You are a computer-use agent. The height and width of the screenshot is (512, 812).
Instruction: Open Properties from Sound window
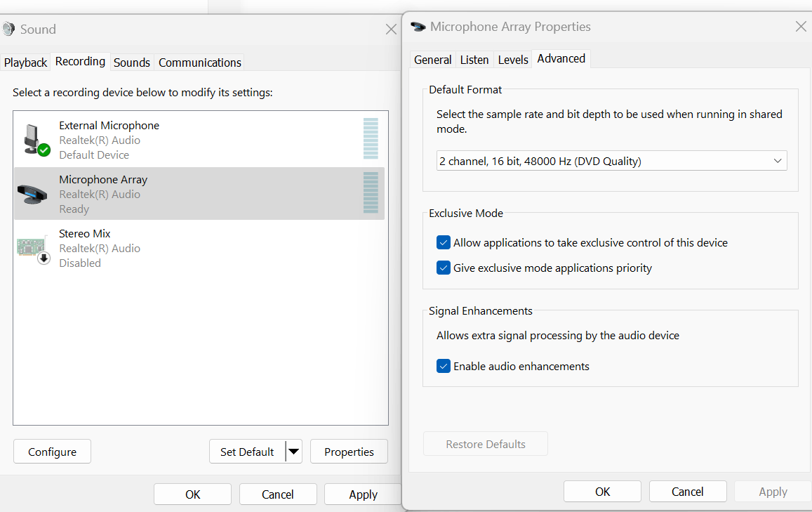point(349,452)
